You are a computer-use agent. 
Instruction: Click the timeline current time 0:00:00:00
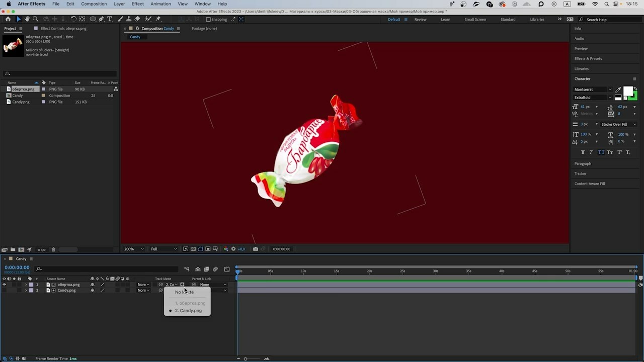coord(17,268)
